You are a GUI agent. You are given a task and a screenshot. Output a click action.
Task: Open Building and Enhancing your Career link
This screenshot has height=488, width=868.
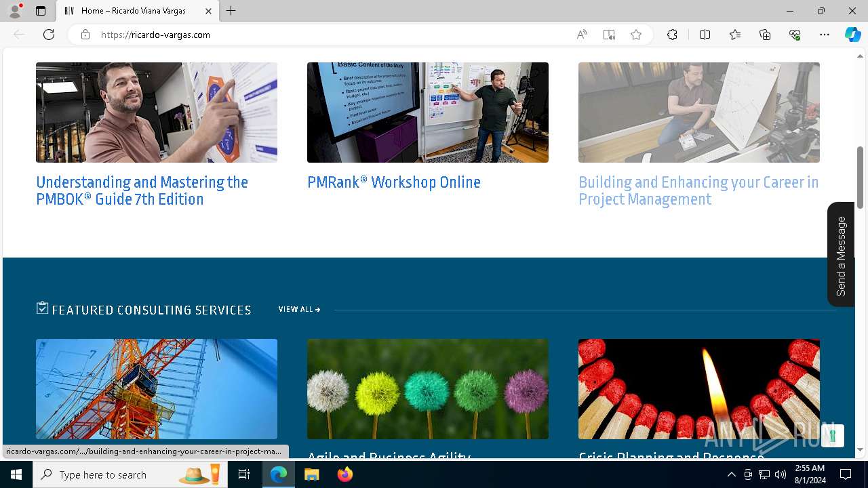coord(698,190)
